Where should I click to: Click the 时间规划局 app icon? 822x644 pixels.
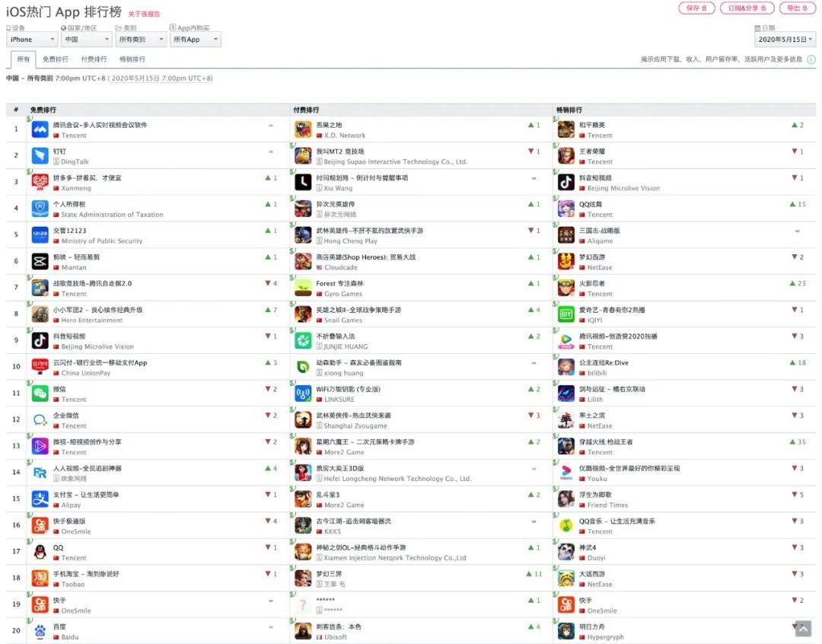(x=303, y=182)
